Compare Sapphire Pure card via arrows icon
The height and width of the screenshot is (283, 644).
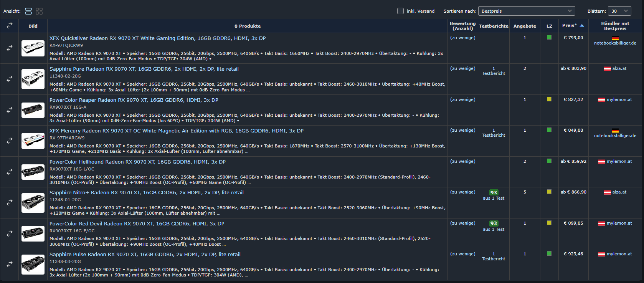point(10,79)
